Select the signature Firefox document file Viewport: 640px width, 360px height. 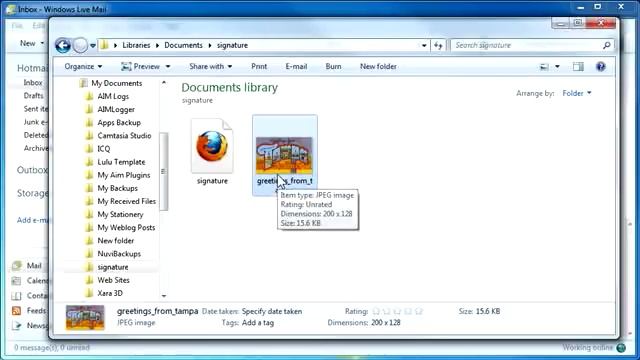coord(212,152)
